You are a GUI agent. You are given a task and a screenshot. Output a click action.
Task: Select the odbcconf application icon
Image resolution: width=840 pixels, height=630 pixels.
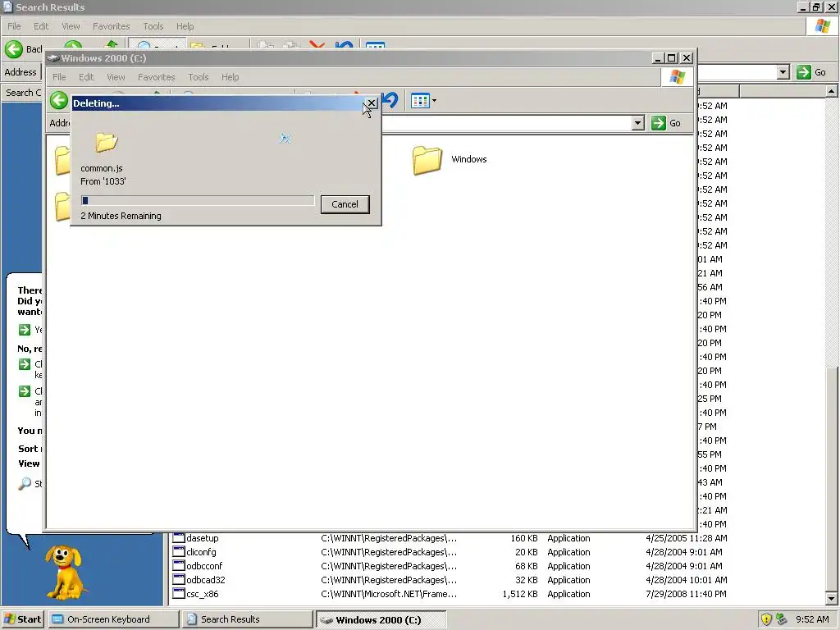click(178, 566)
